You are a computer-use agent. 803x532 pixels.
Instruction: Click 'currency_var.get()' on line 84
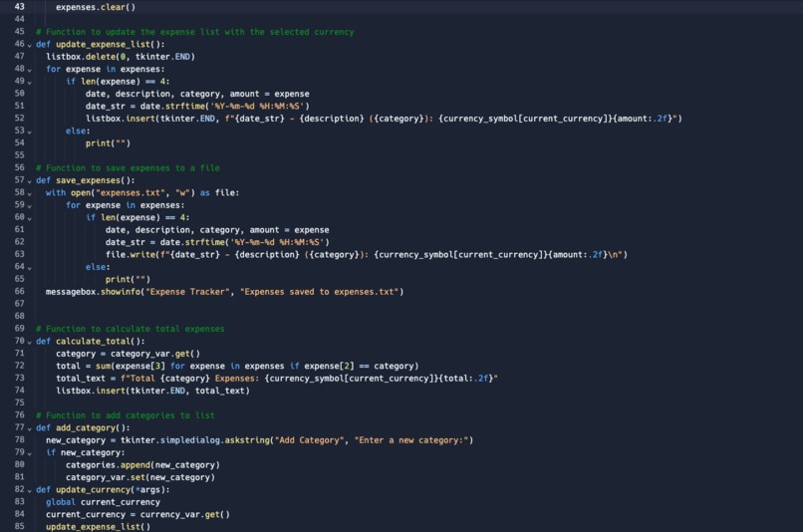tap(185, 515)
